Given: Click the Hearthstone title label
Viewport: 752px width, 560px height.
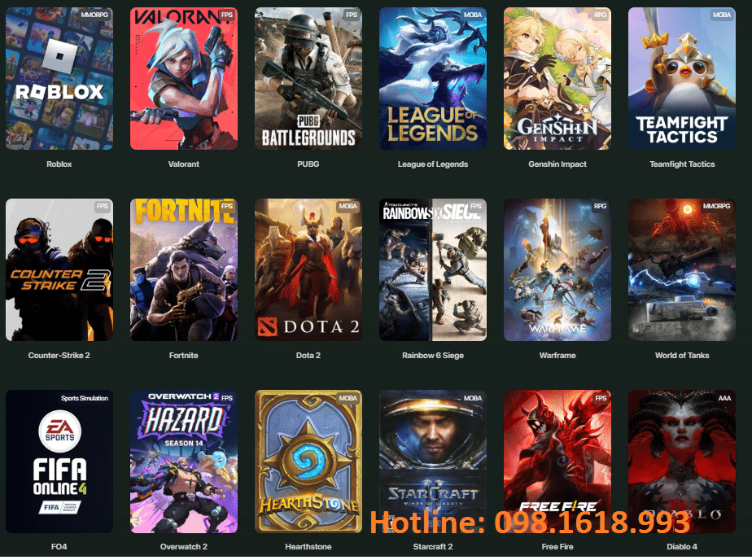Looking at the screenshot, I should click(308, 547).
